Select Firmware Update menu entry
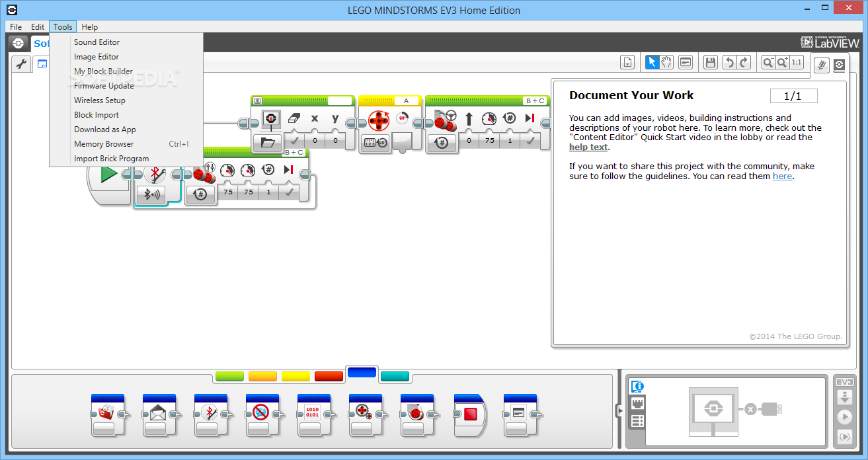 [126, 86]
